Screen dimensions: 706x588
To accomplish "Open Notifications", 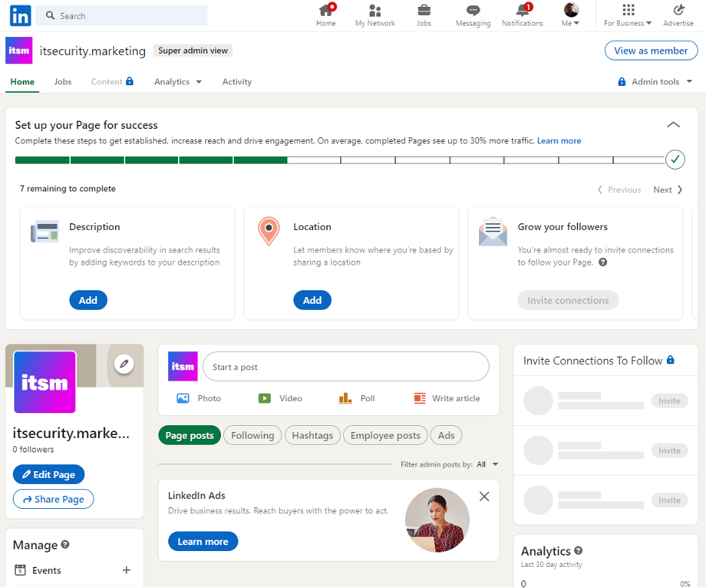I will tap(522, 15).
